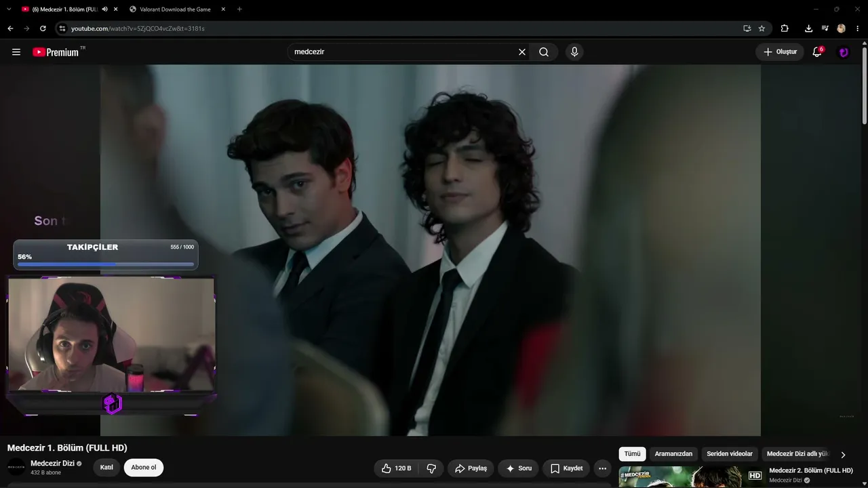Close the Valorant Download the Game tab
Viewport: 868px width, 488px height.
click(x=223, y=9)
